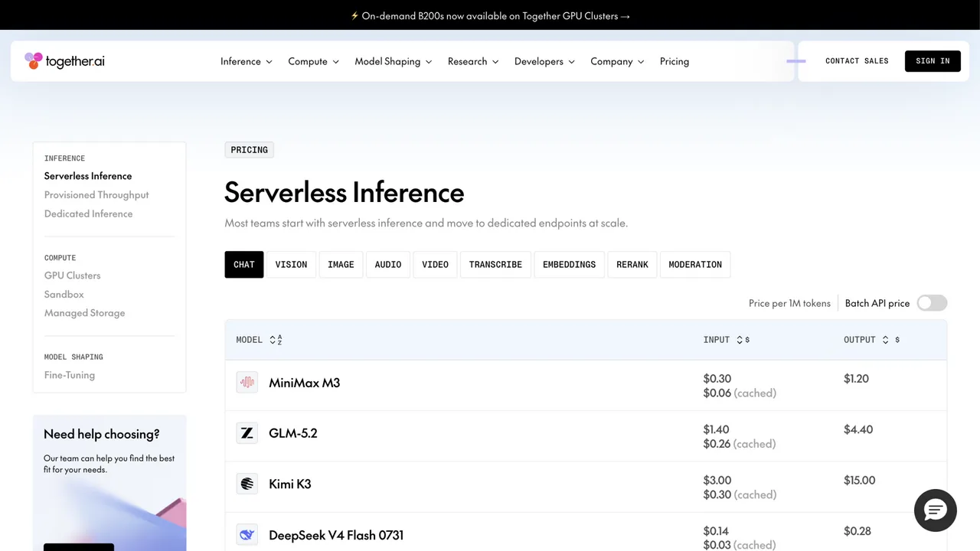Click the CONTACT SALES button
The image size is (980, 551).
857,61
